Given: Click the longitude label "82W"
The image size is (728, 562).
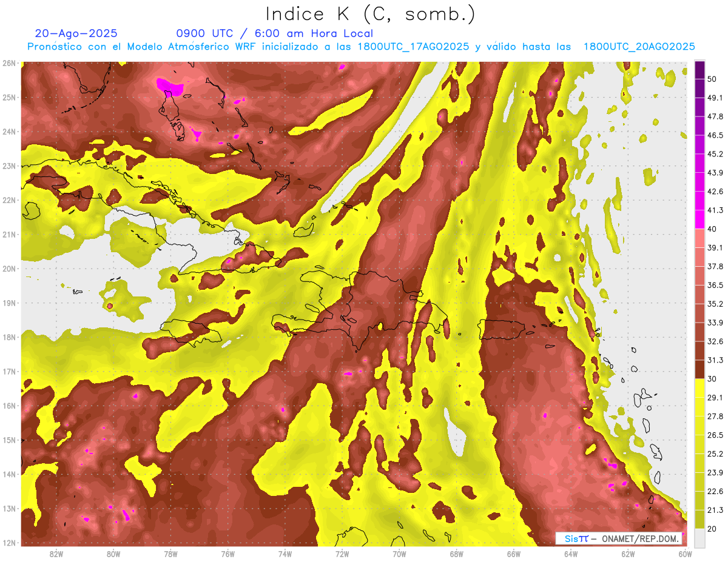Looking at the screenshot, I should [x=56, y=554].
